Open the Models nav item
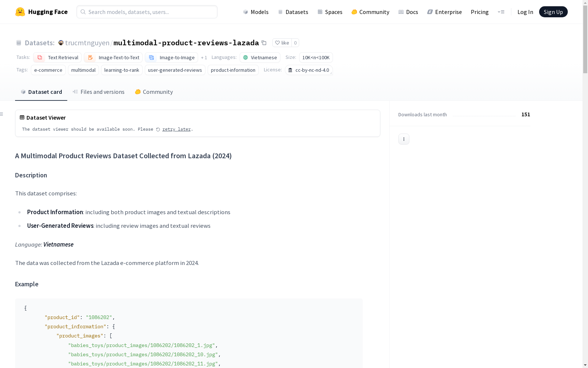 click(x=256, y=12)
